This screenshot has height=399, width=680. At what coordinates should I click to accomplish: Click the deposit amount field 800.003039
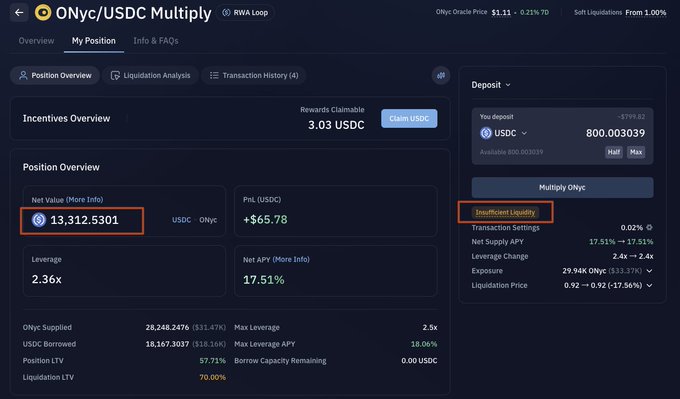615,133
